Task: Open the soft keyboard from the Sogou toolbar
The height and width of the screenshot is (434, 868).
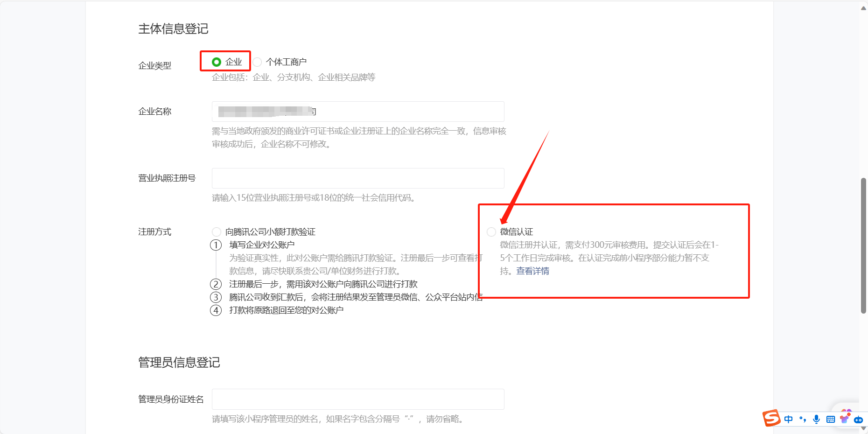Action: coord(831,419)
